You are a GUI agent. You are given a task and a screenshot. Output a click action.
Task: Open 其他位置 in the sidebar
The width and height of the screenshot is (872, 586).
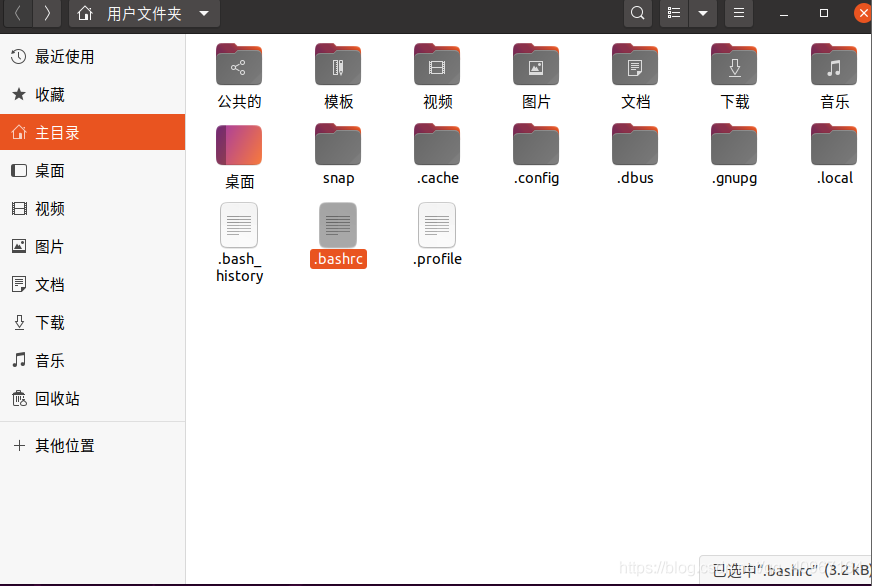click(92, 445)
